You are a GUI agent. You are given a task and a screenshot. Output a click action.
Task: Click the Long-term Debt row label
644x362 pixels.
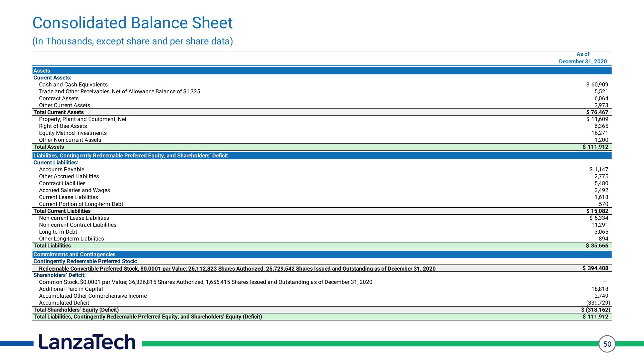58,232
